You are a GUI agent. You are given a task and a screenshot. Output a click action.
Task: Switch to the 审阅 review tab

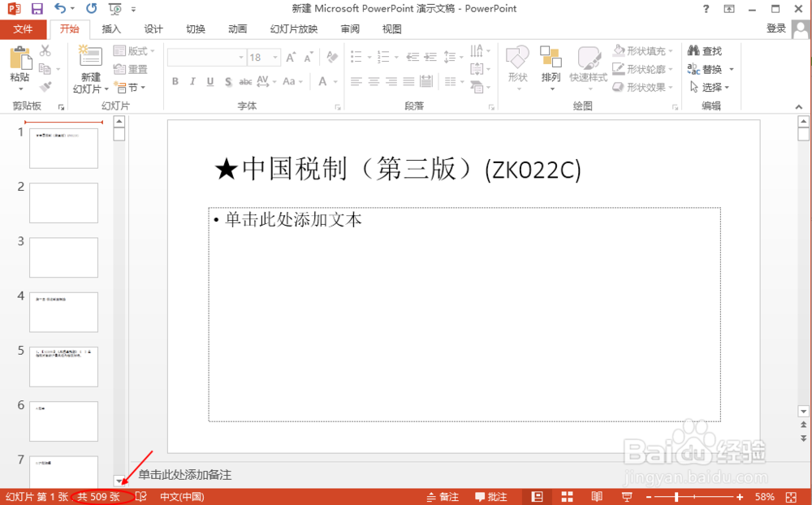tap(350, 29)
